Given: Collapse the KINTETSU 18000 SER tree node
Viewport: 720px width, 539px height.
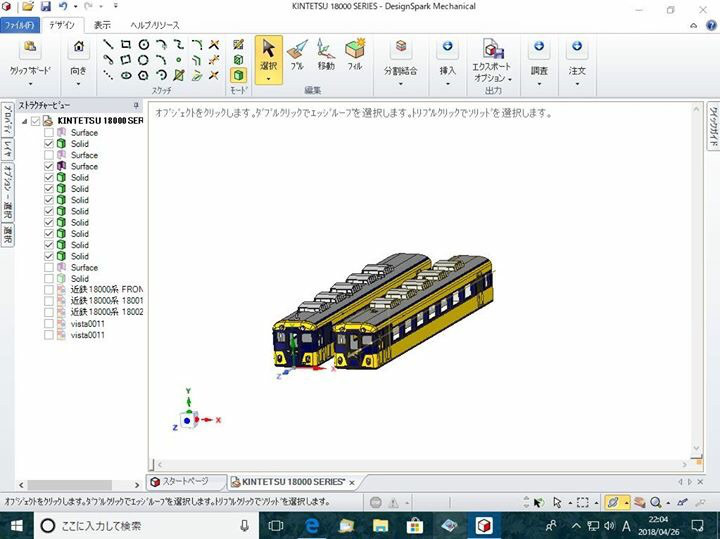Looking at the screenshot, I should pyautogui.click(x=24, y=121).
